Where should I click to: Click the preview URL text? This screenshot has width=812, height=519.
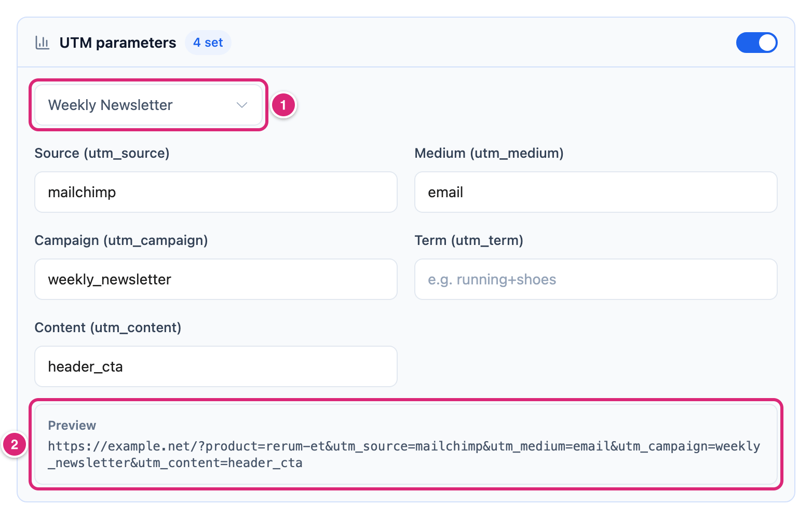[x=404, y=455]
